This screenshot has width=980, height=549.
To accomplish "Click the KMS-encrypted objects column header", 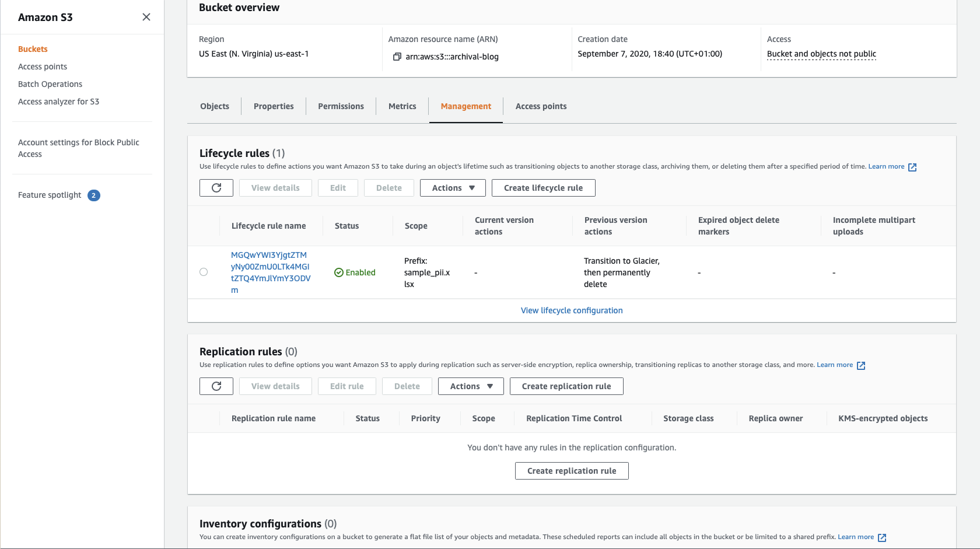I will [883, 418].
